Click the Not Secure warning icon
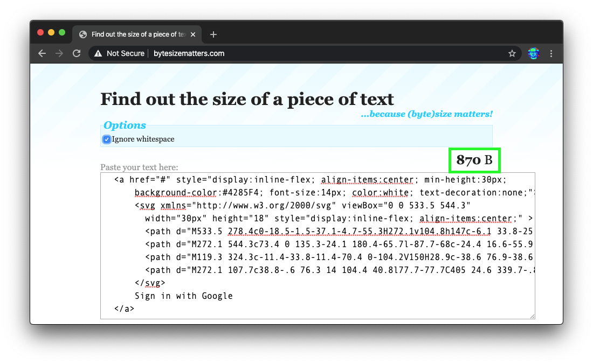The width and height of the screenshot is (593, 364). pyautogui.click(x=98, y=53)
